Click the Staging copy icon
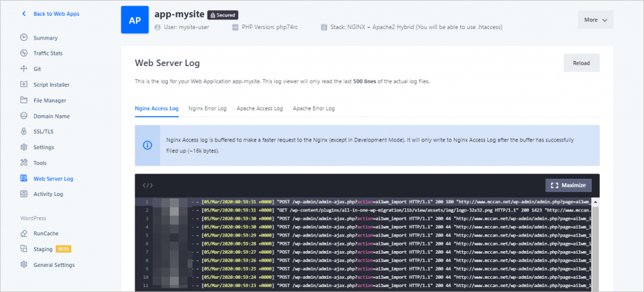The image size is (644, 292). 24,249
